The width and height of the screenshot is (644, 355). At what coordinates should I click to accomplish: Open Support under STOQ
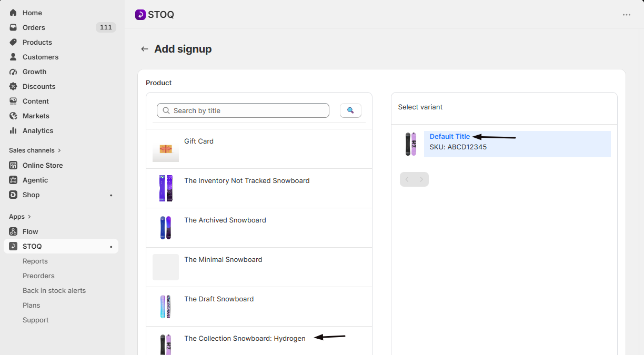pos(36,320)
